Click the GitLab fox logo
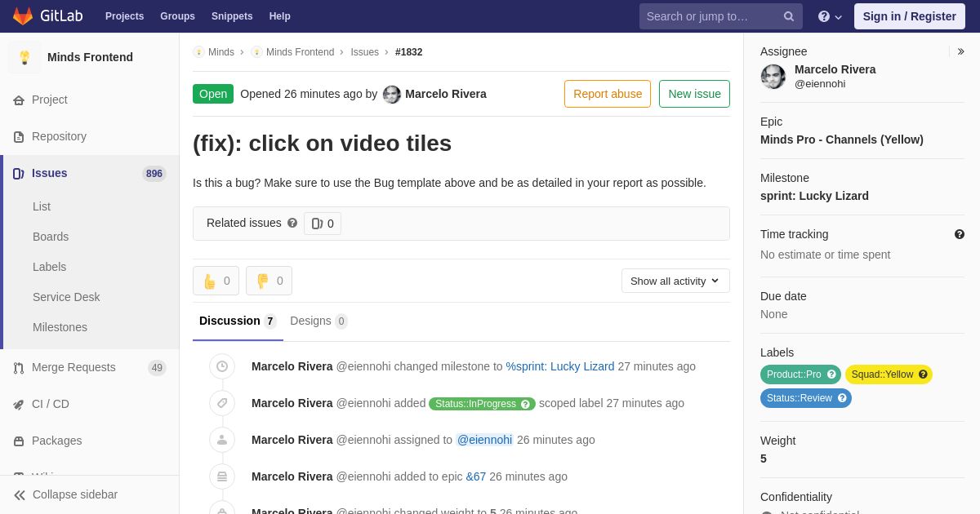This screenshot has height=514, width=980. pyautogui.click(x=23, y=16)
